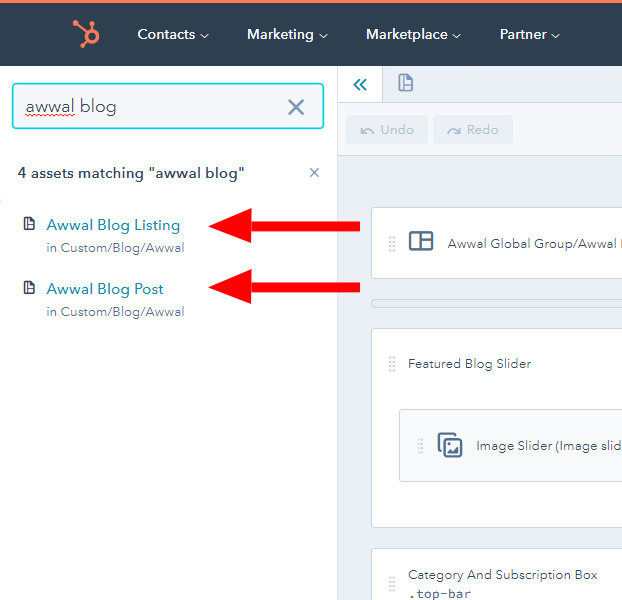
Task: Click the Image Slider drag handle
Action: click(x=420, y=446)
